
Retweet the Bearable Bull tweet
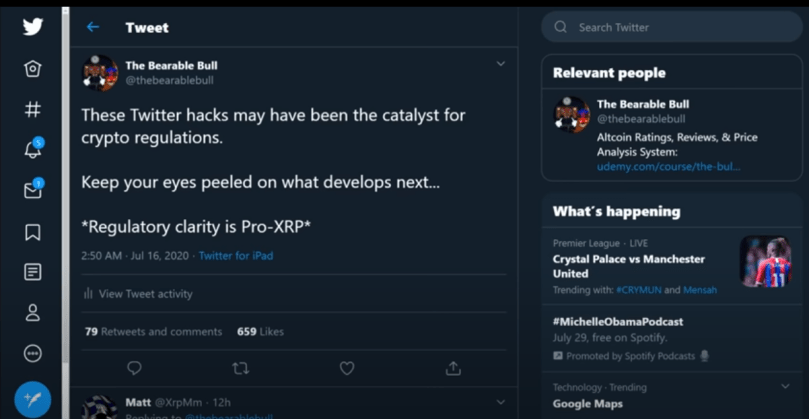(240, 368)
